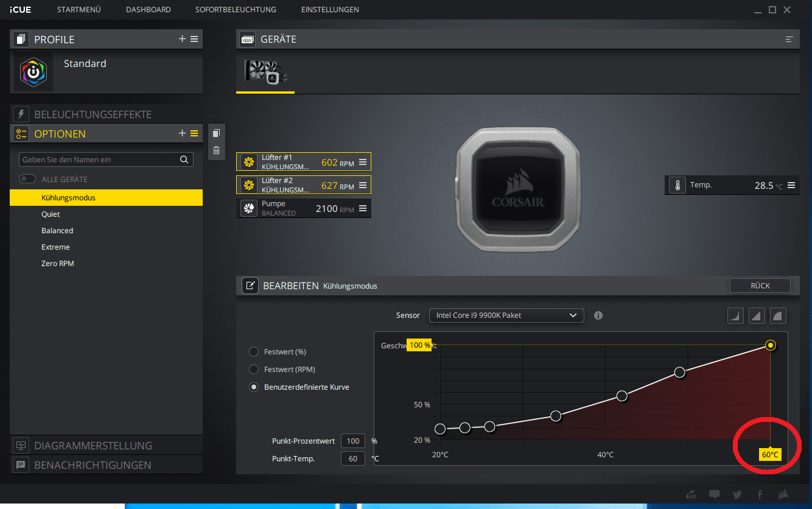Open the Temp. widget hamburger menu

point(791,185)
